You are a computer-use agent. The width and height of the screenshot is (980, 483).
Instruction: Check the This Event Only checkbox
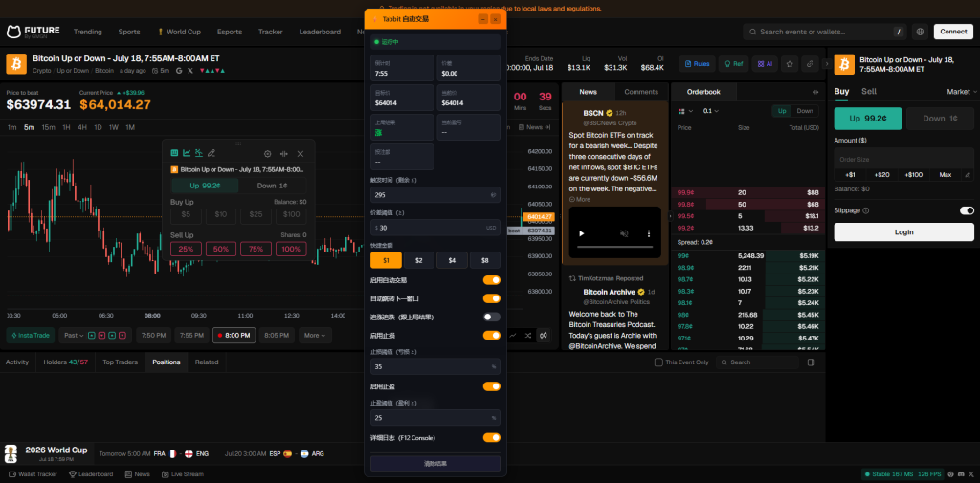tap(658, 362)
